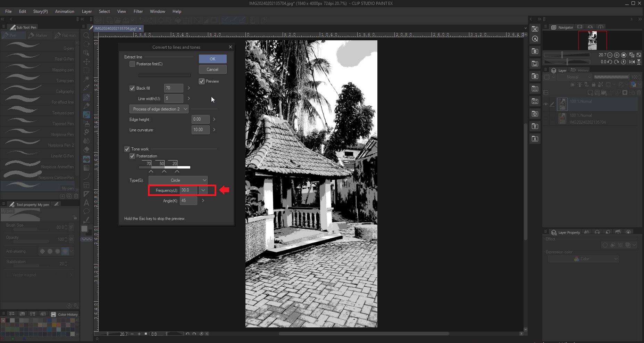Select the Text tool
This screenshot has height=343, width=644.
coord(86,203)
